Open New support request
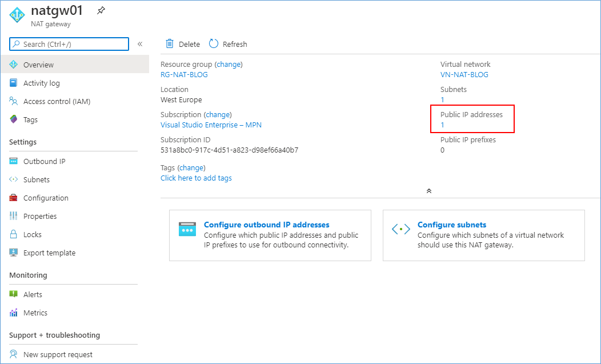The image size is (601, 364). point(58,355)
